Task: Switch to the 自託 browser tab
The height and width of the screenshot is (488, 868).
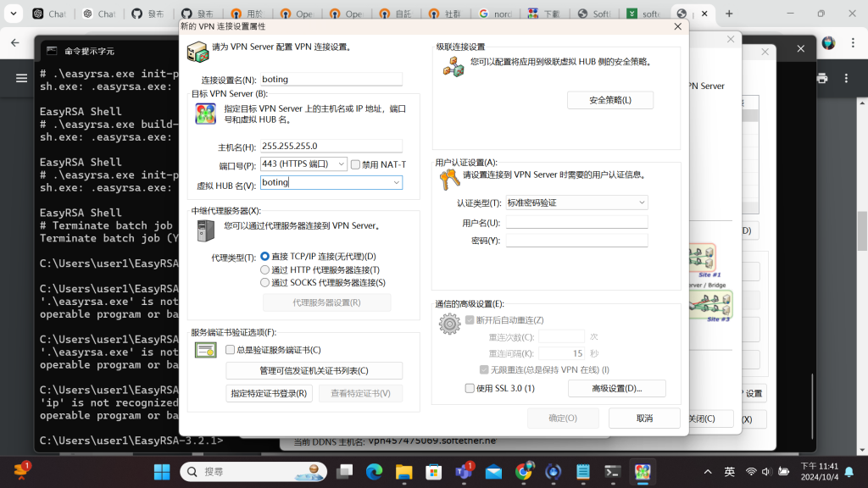Action: point(397,14)
